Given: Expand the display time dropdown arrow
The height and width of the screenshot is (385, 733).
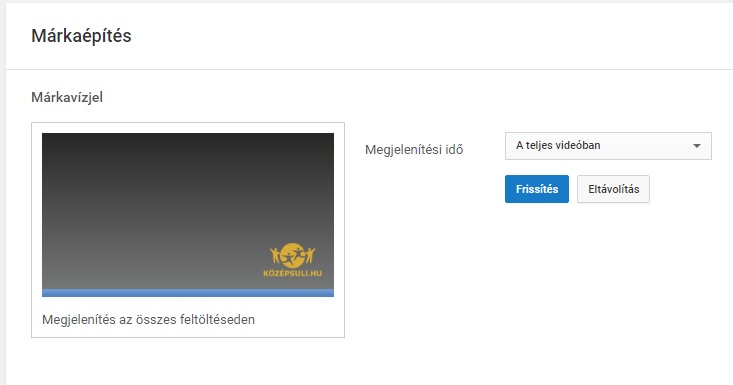Looking at the screenshot, I should pyautogui.click(x=697, y=146).
